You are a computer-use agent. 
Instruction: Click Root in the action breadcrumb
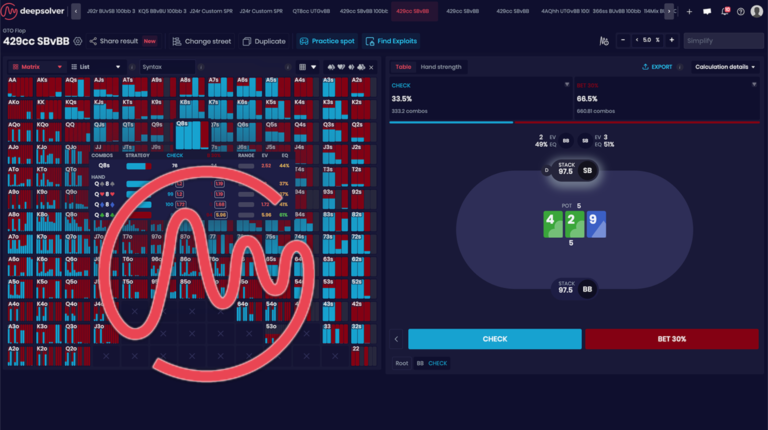coord(402,363)
